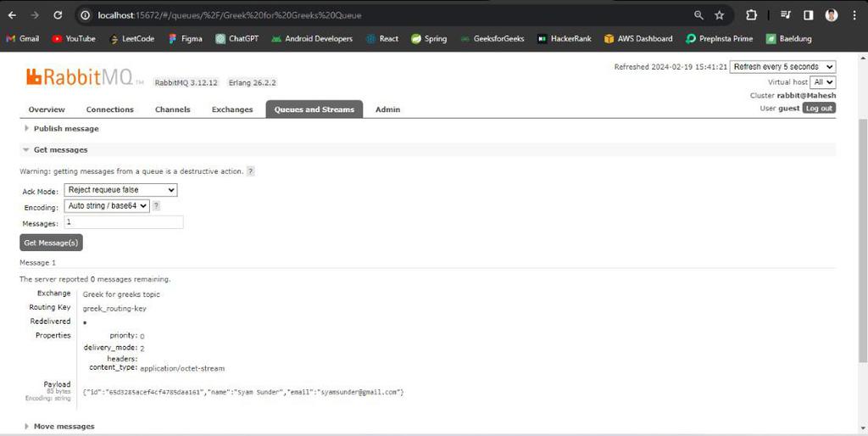868x436 pixels.
Task: Click the destructive action warning help icon
Action: click(251, 171)
